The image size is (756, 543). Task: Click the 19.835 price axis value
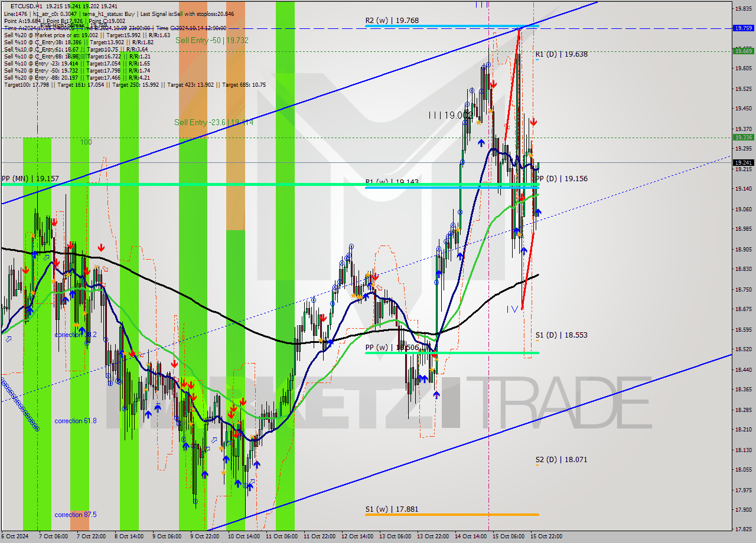(x=742, y=8)
